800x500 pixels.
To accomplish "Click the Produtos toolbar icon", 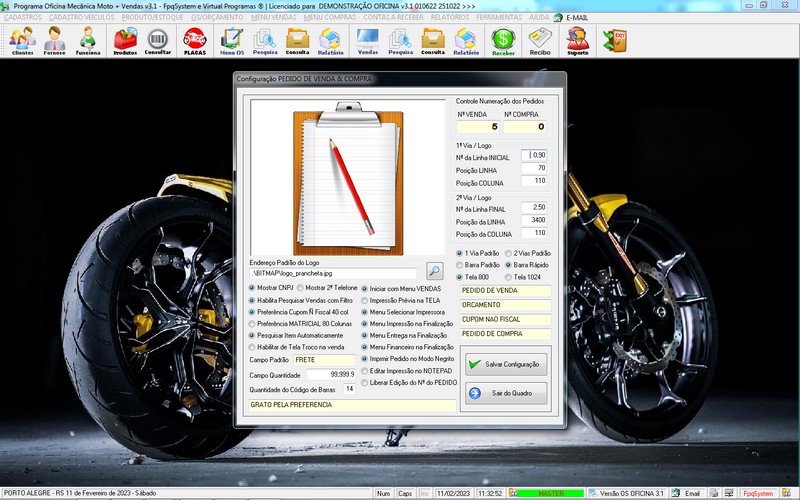I will click(125, 39).
